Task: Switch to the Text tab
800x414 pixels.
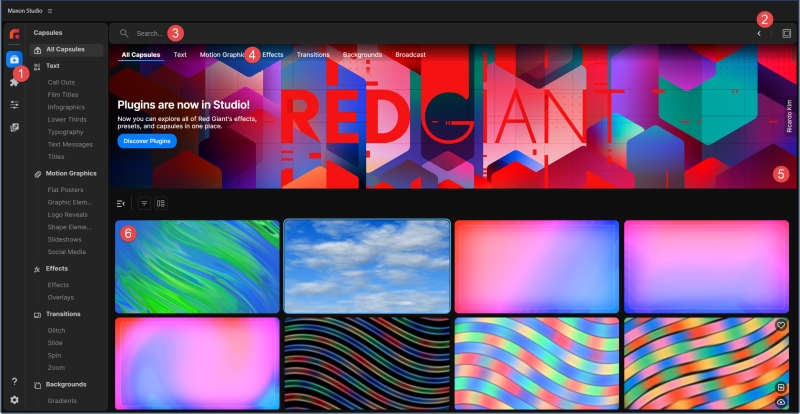Action: click(180, 55)
